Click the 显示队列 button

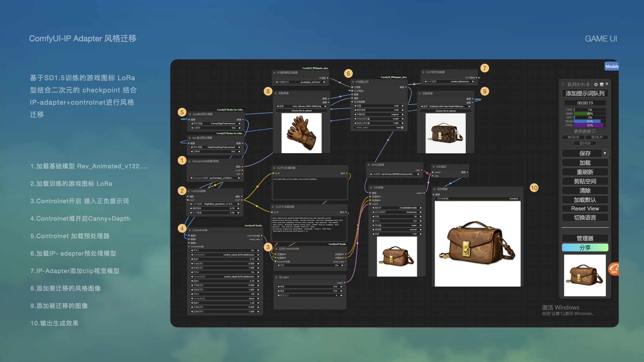point(597,137)
